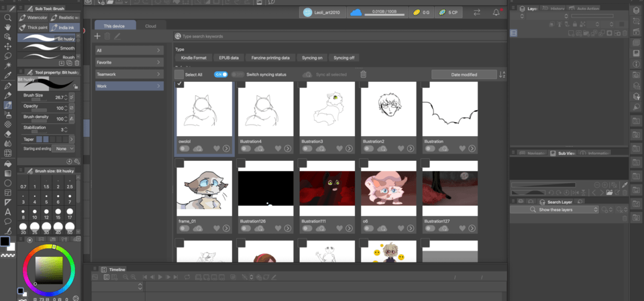Click the cloud storage usage icon
Viewport: 644px width, 301px height.
pos(356,13)
